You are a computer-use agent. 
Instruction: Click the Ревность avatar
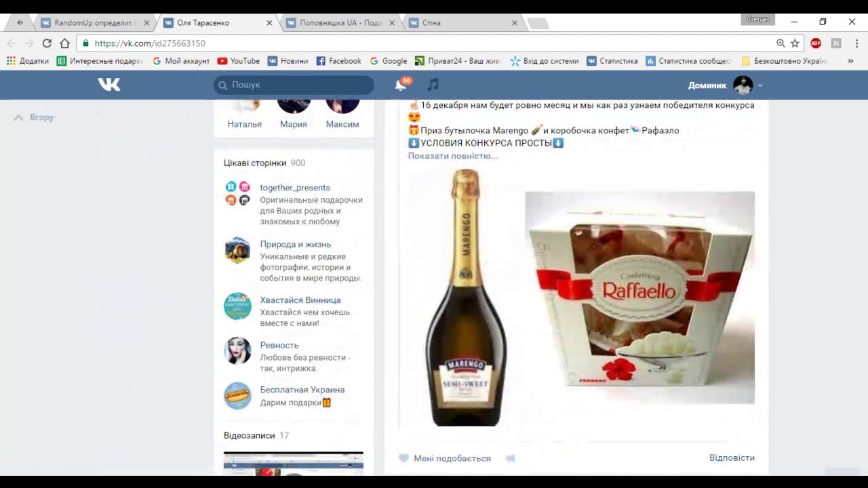pyautogui.click(x=237, y=350)
